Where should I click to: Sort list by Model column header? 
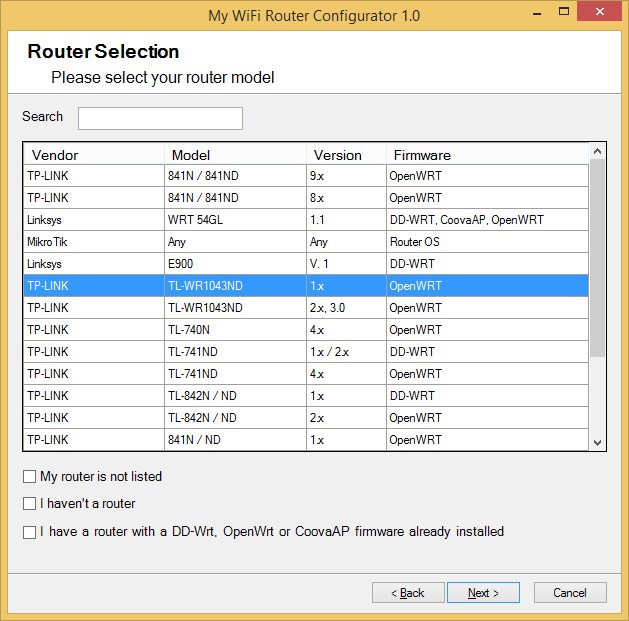click(235, 155)
